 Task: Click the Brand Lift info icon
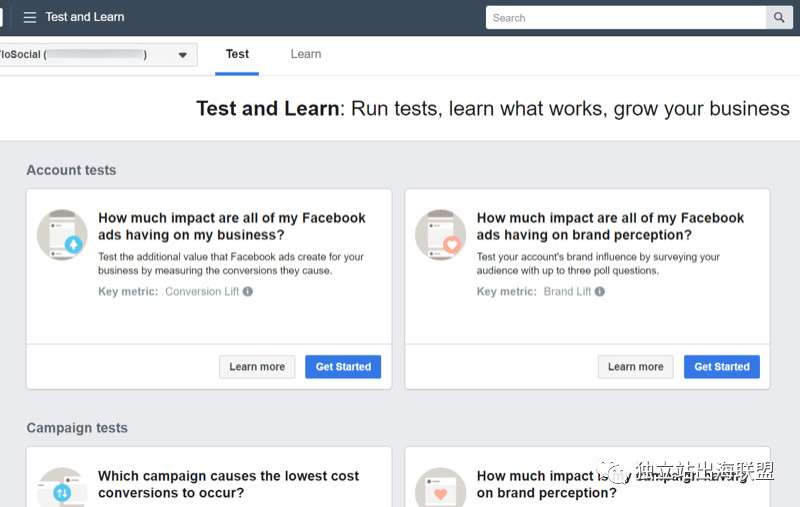point(600,292)
